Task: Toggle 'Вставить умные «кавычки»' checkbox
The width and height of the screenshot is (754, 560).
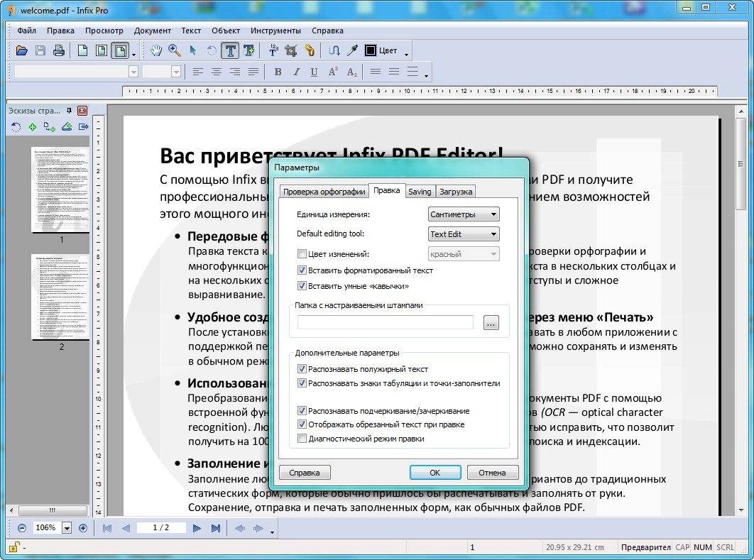Action: click(302, 286)
